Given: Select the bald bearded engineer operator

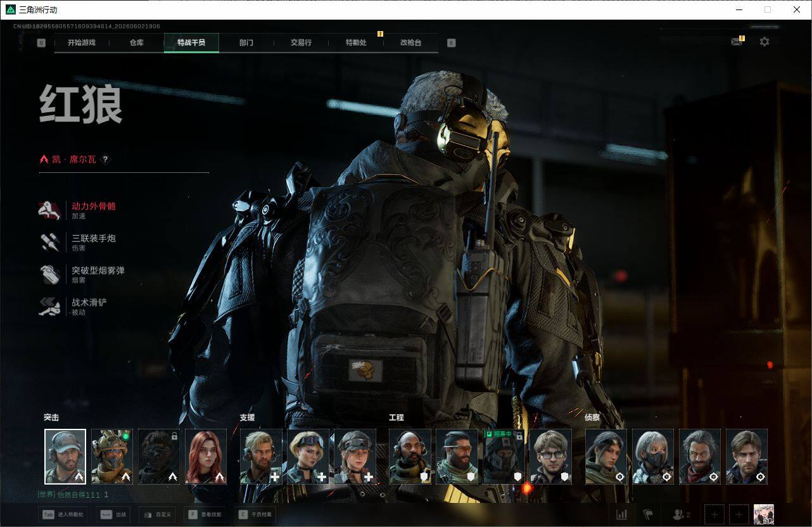Looking at the screenshot, I should (x=410, y=457).
